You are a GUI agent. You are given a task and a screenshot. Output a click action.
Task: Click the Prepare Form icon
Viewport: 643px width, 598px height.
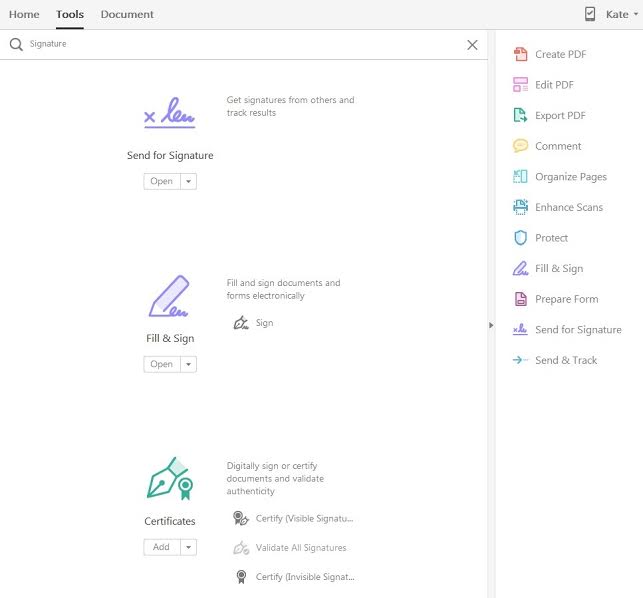(520, 299)
